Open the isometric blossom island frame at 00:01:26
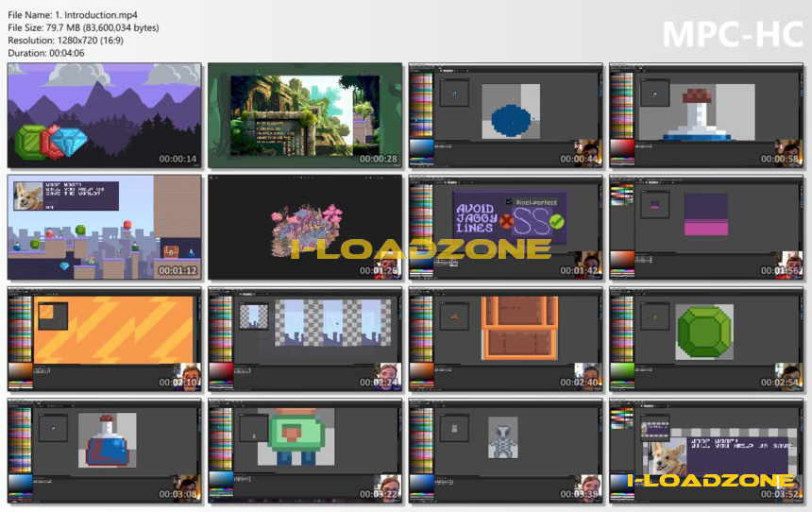Screen dimensions: 812x512 305,228
